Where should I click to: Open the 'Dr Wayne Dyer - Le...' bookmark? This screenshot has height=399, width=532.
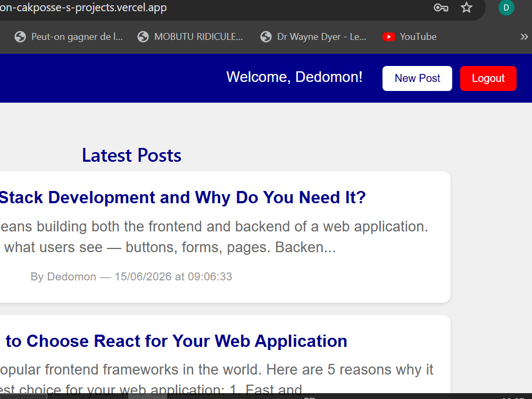pyautogui.click(x=313, y=37)
